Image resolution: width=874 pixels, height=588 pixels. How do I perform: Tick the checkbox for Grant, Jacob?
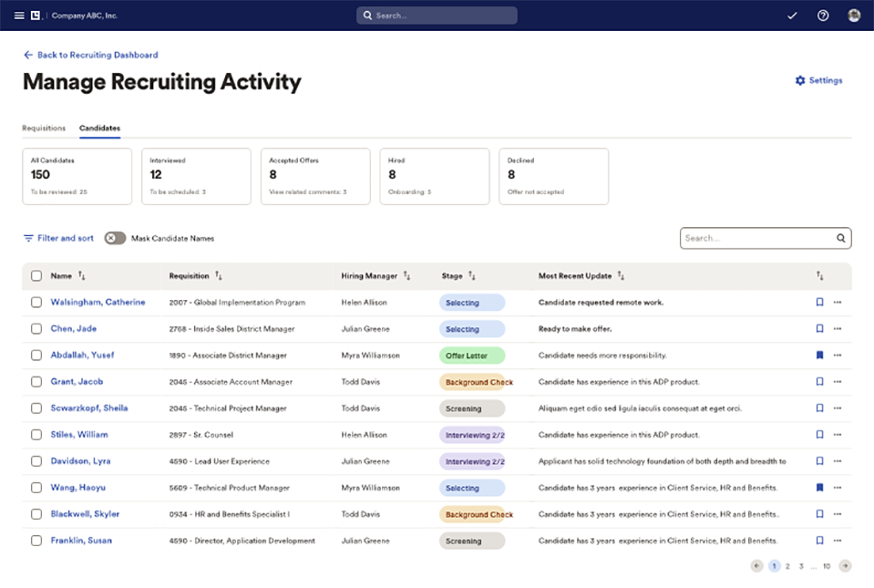point(36,382)
